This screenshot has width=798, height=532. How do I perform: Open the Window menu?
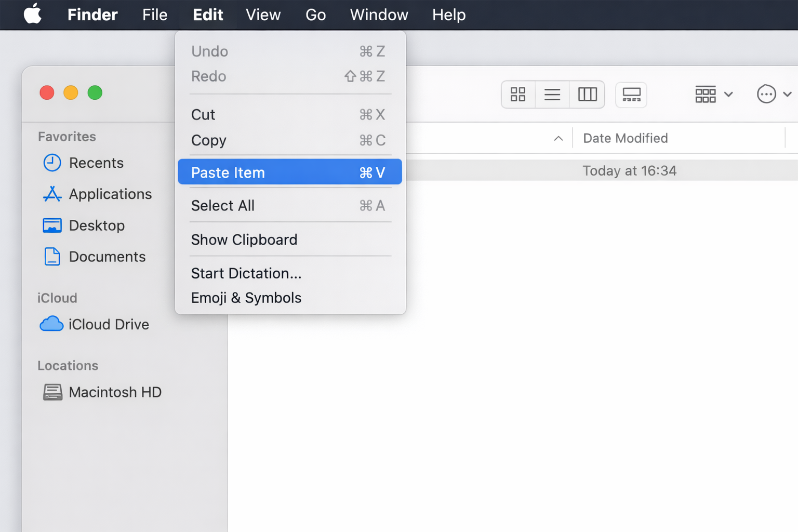pos(379,15)
